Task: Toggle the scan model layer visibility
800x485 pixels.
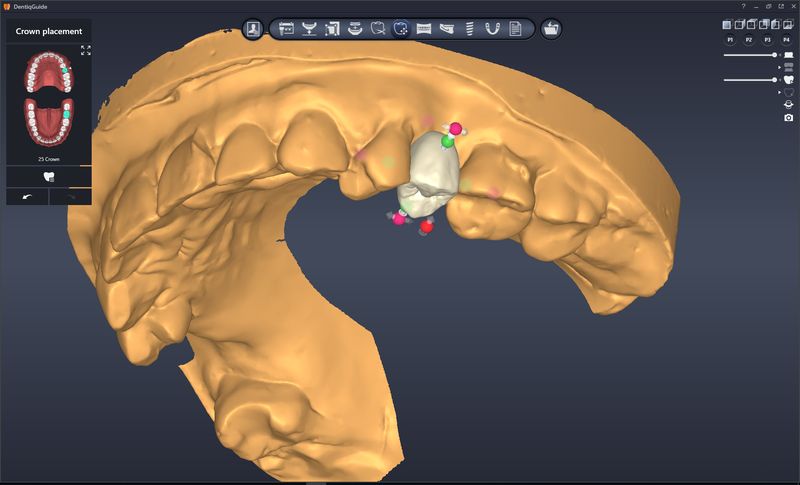Action: pos(789,54)
